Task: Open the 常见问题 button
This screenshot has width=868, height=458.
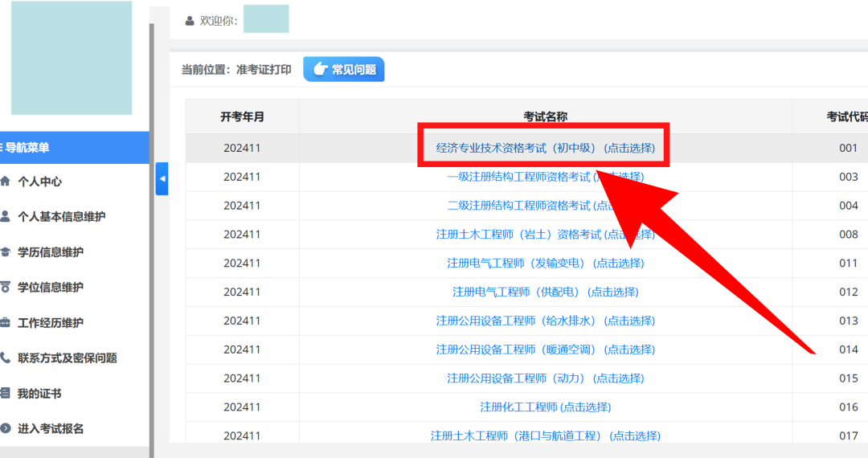Action: click(x=344, y=70)
